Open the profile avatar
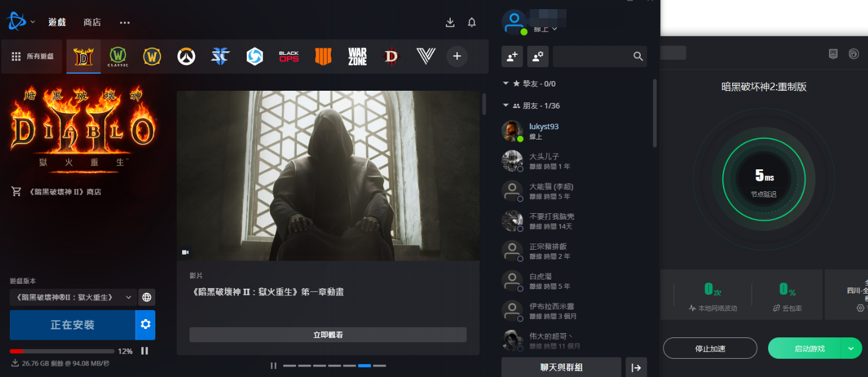 pos(513,21)
